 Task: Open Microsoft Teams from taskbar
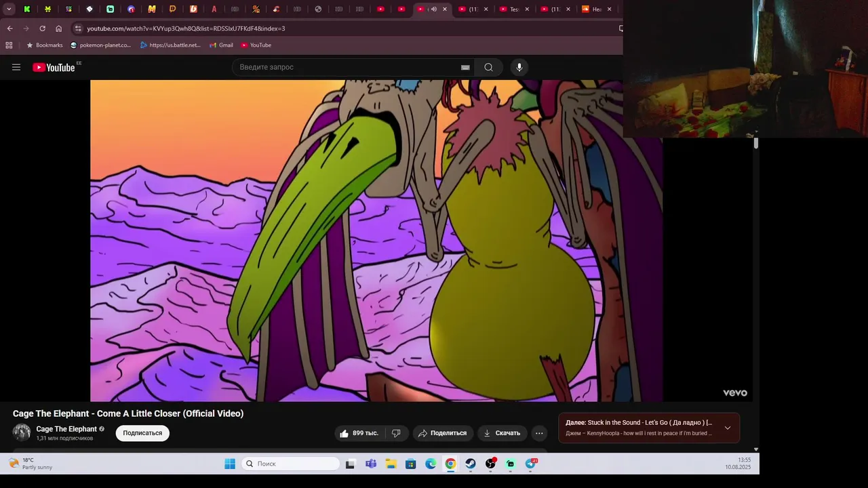coord(370,464)
